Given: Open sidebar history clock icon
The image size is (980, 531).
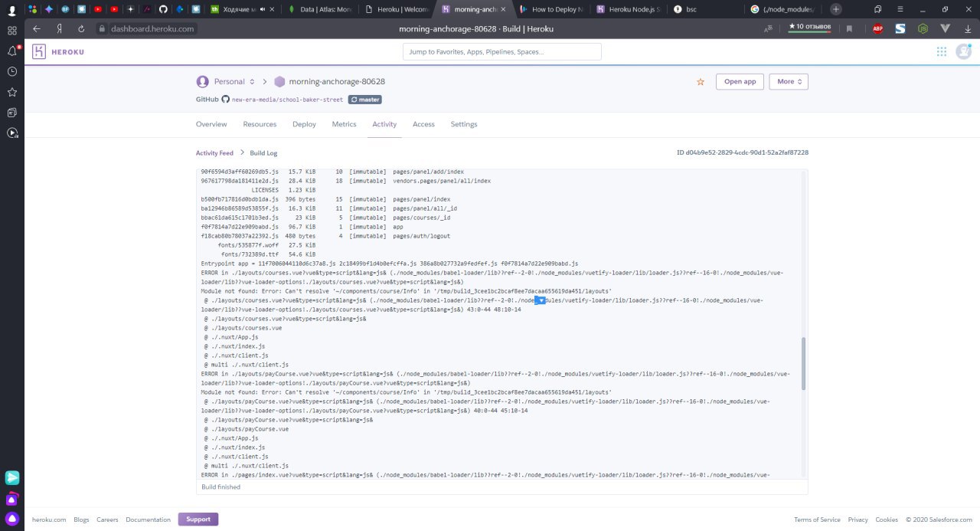Looking at the screenshot, I should pyautogui.click(x=12, y=71).
